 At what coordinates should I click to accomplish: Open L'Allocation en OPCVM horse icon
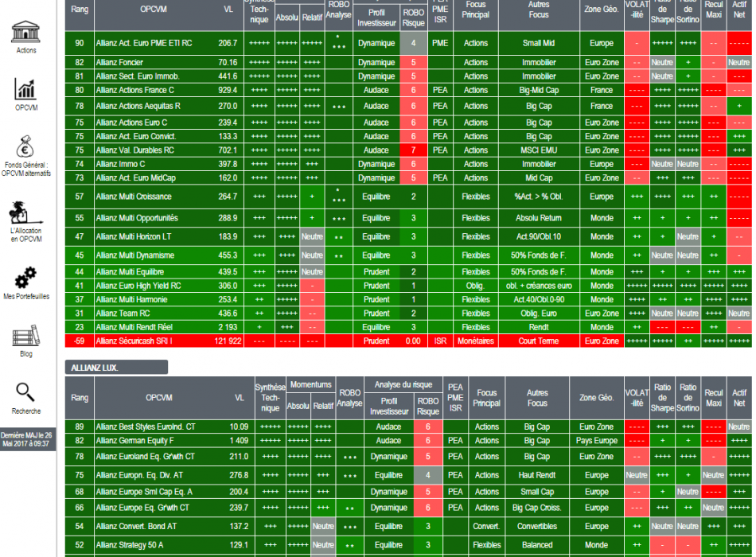(x=25, y=212)
